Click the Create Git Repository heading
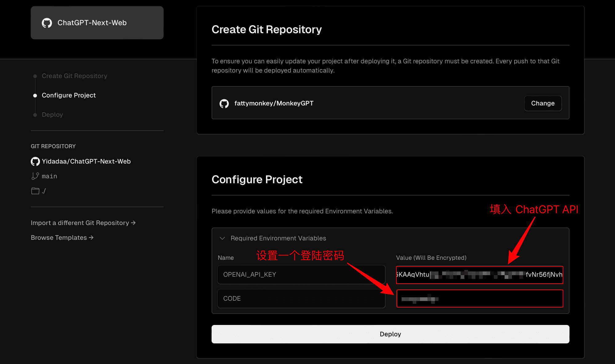The image size is (615, 364). (267, 30)
